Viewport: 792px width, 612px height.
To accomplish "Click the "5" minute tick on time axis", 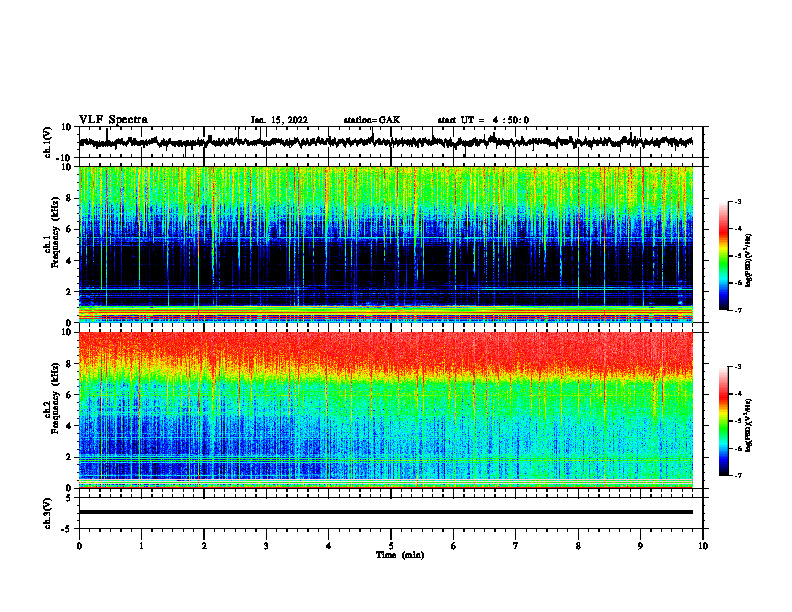I will (x=391, y=546).
